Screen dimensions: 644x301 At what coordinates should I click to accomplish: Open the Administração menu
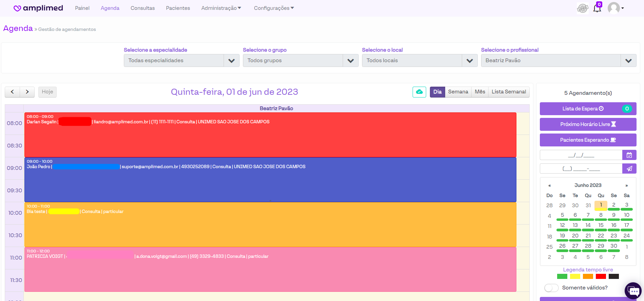pos(221,8)
